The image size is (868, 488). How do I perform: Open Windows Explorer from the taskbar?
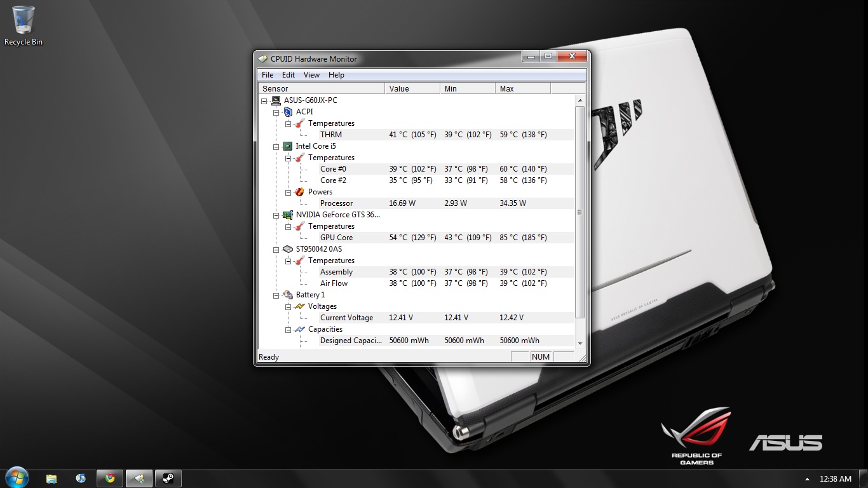point(51,478)
